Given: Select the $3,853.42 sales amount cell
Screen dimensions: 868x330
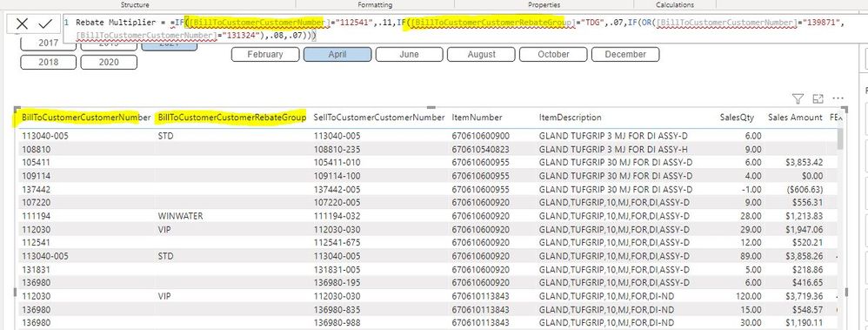Looking at the screenshot, I should [804, 163].
